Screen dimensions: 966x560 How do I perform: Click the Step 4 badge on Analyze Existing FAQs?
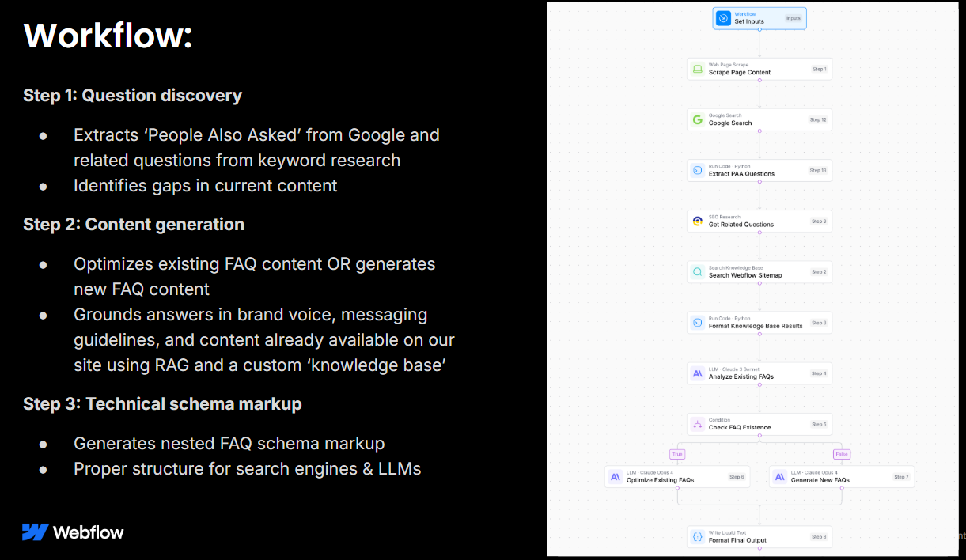point(819,373)
